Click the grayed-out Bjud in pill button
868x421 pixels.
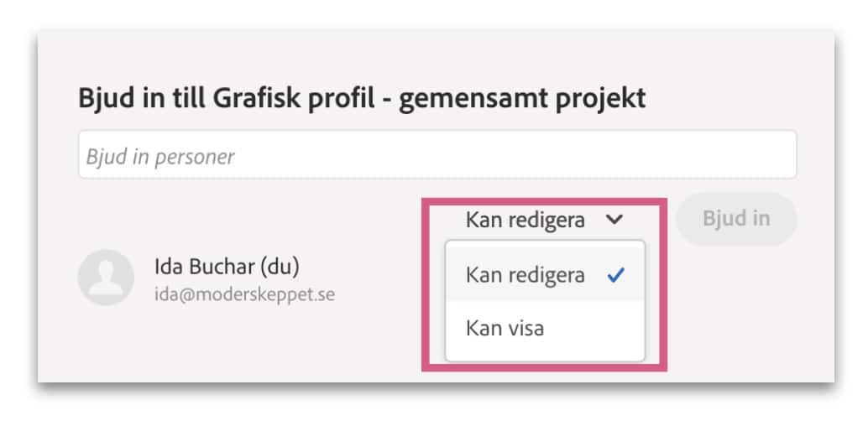coord(736,219)
